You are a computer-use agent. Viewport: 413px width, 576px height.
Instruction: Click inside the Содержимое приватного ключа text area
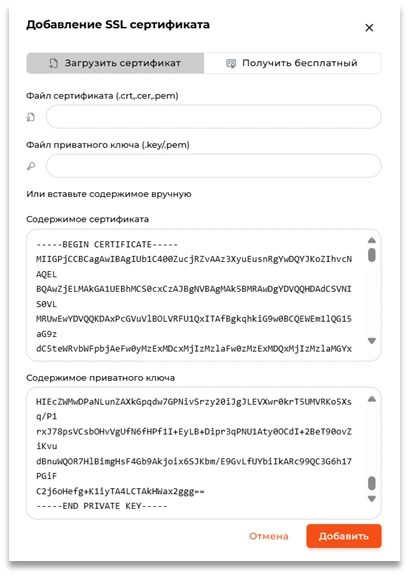204,453
